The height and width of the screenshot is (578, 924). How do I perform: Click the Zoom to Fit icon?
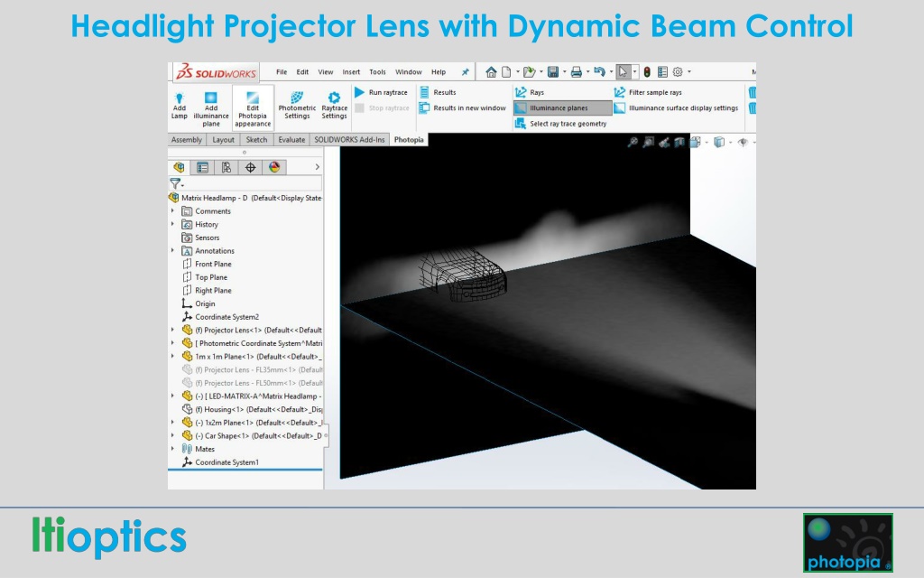point(633,142)
